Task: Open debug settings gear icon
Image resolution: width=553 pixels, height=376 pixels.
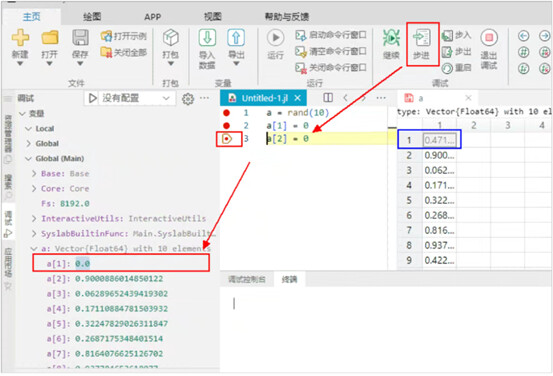Action: click(188, 99)
